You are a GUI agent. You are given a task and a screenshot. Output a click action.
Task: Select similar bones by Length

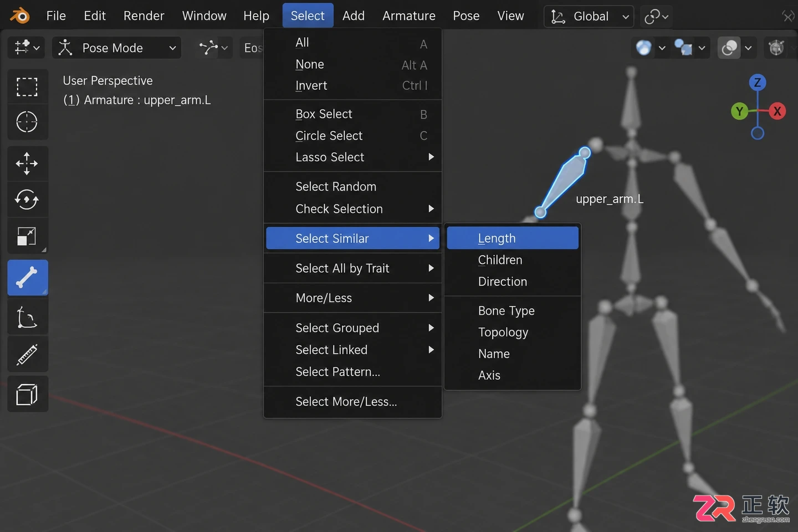[x=513, y=238]
